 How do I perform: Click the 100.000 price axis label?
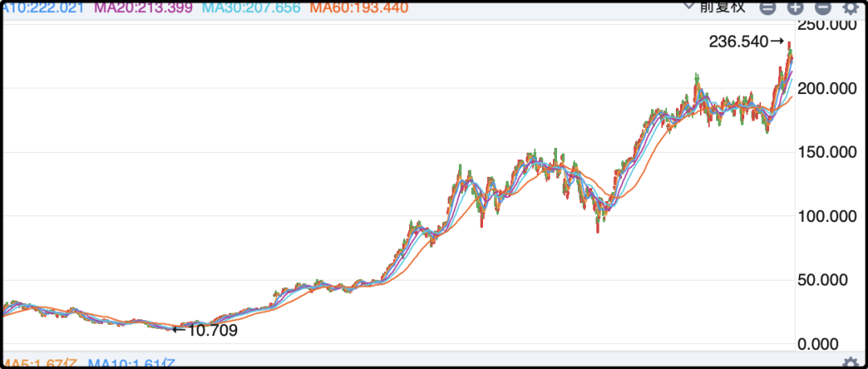pos(828,216)
